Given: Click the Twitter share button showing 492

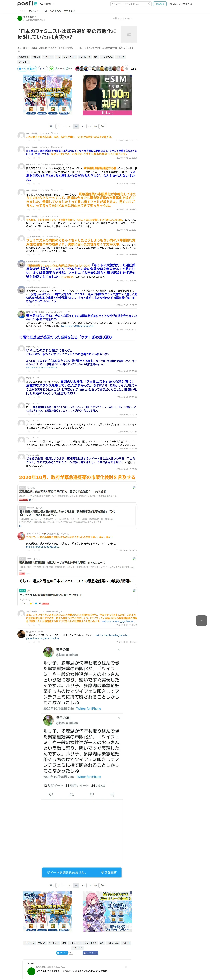Looking at the screenshot, I should (x=22, y=69).
